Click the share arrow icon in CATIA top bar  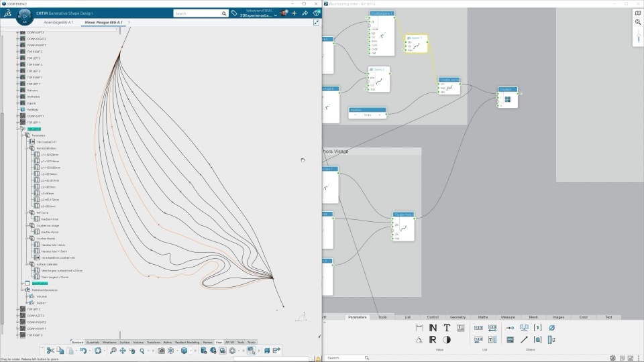point(305,13)
